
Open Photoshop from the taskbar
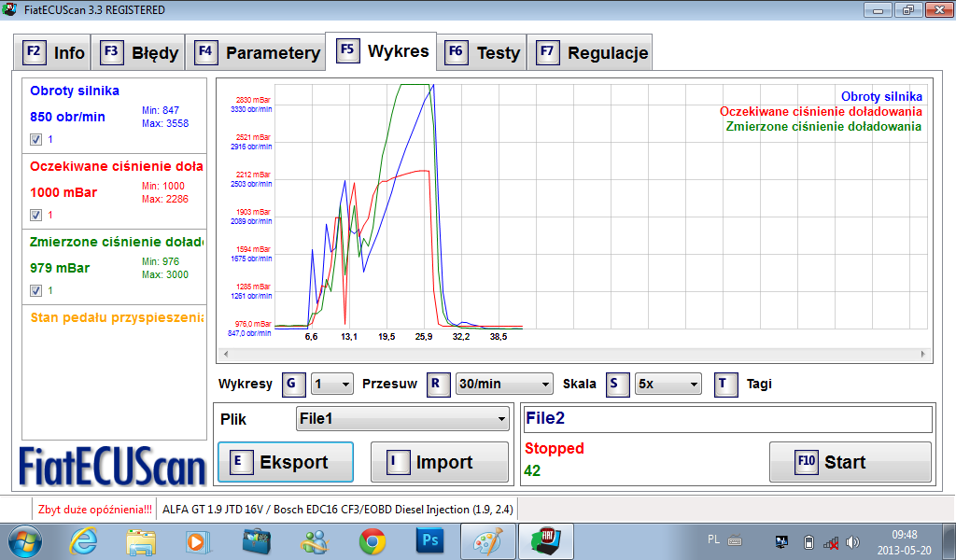pos(430,541)
